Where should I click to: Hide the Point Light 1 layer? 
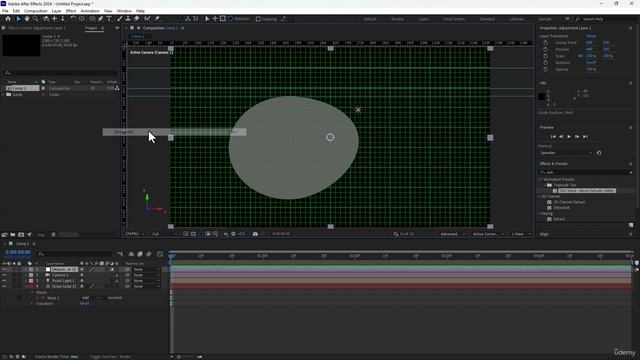click(4, 281)
